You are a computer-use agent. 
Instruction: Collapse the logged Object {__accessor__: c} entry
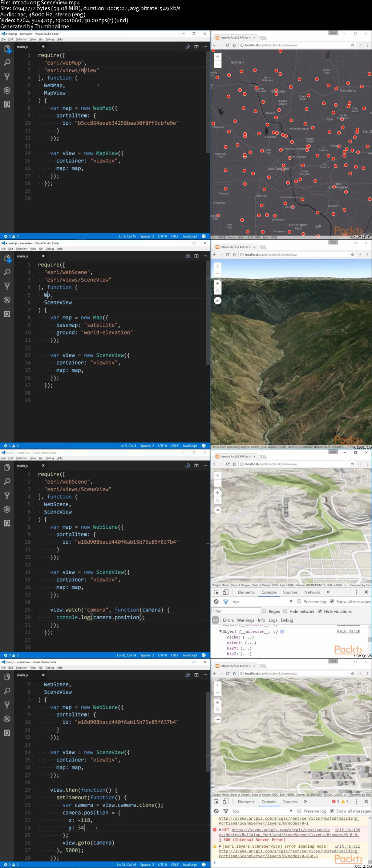pos(220,631)
